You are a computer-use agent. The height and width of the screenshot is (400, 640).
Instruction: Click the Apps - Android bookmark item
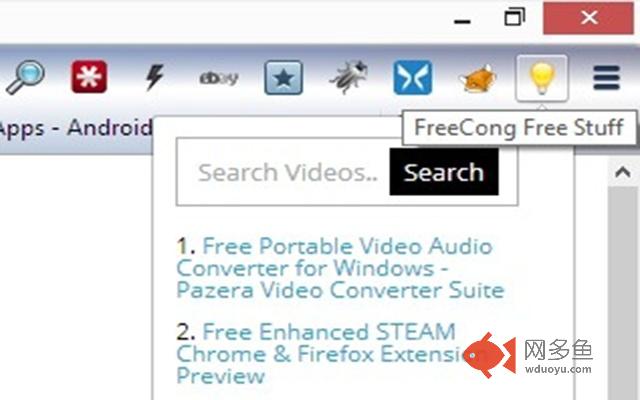[76, 128]
